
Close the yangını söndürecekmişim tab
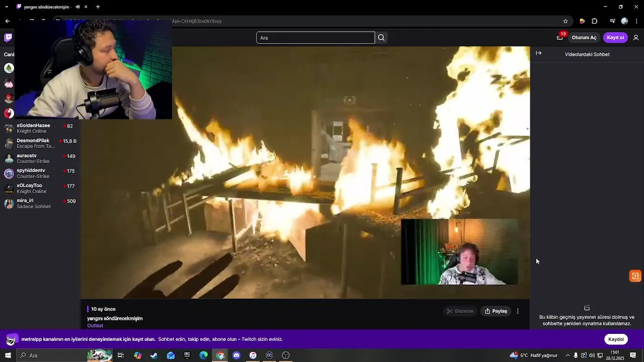[86, 7]
